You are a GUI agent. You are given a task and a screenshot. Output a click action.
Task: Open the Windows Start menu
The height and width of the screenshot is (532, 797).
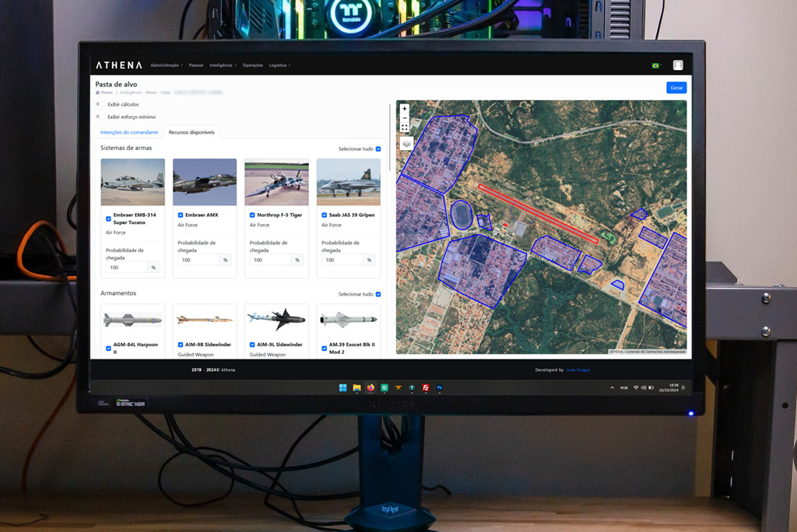[x=342, y=387]
